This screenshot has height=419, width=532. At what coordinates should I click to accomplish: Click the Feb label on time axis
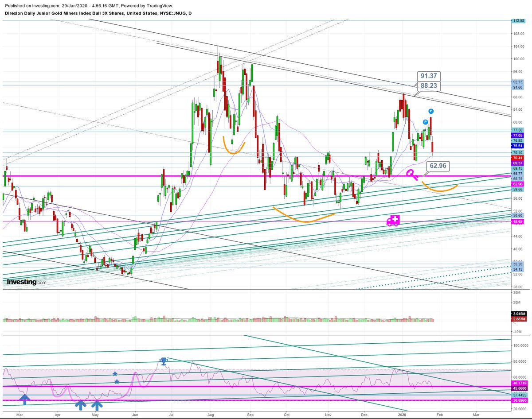(x=439, y=416)
